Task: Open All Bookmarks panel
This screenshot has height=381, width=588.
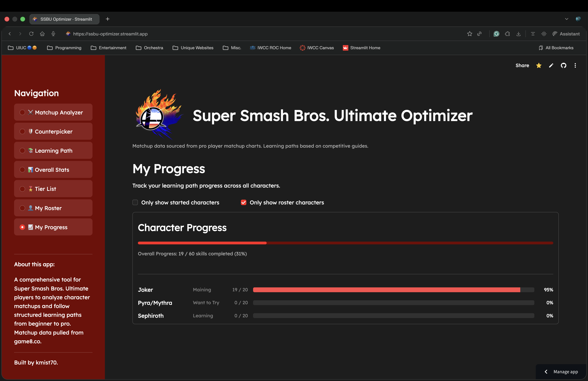Action: [556, 48]
